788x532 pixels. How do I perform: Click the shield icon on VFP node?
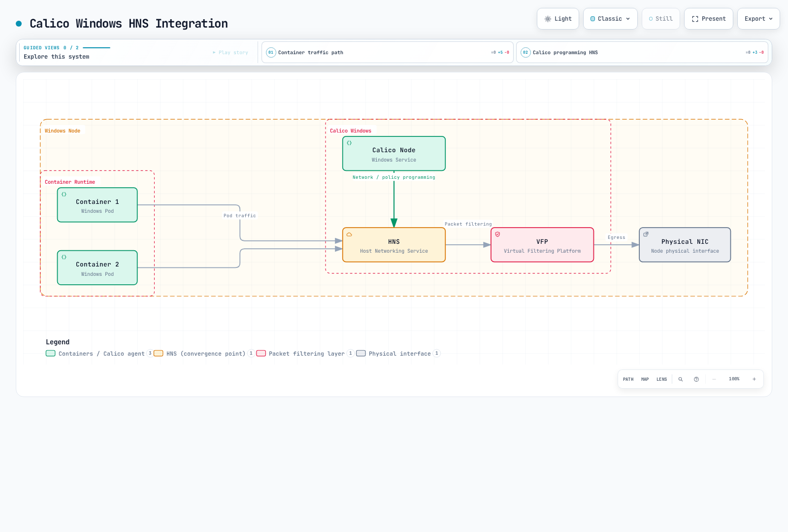497,234
